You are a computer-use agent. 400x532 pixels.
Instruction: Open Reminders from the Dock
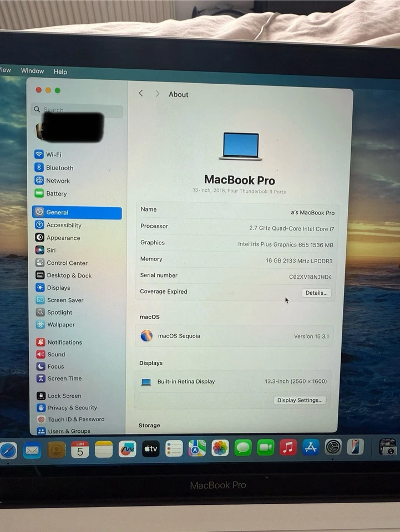pos(174,448)
